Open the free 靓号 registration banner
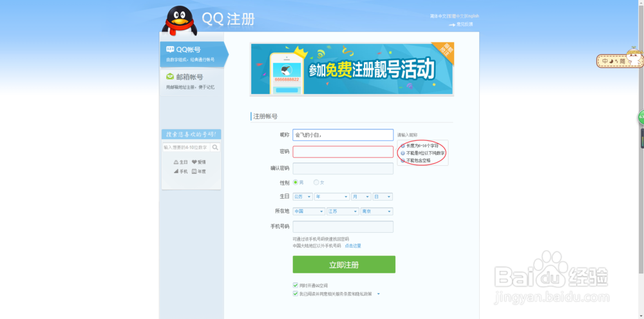This screenshot has height=319, width=644. click(352, 69)
